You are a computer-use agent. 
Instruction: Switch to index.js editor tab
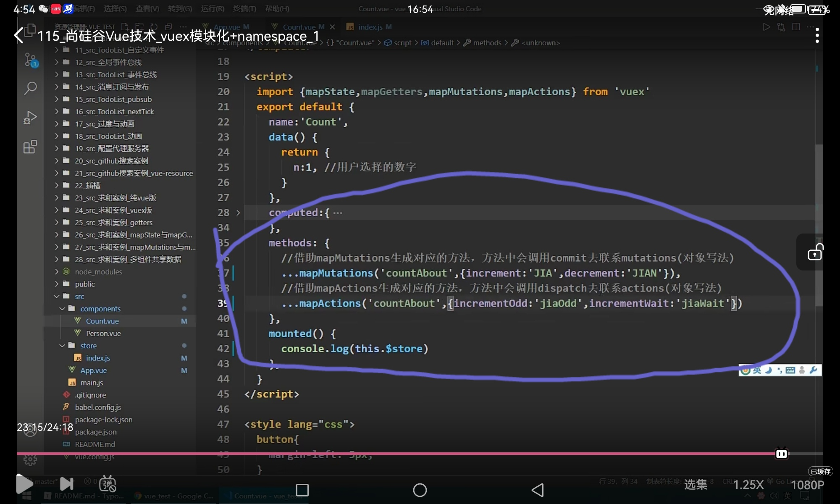pos(370,27)
